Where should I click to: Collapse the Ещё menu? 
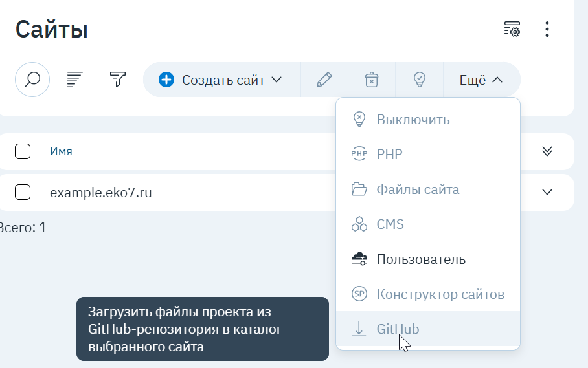tap(482, 80)
